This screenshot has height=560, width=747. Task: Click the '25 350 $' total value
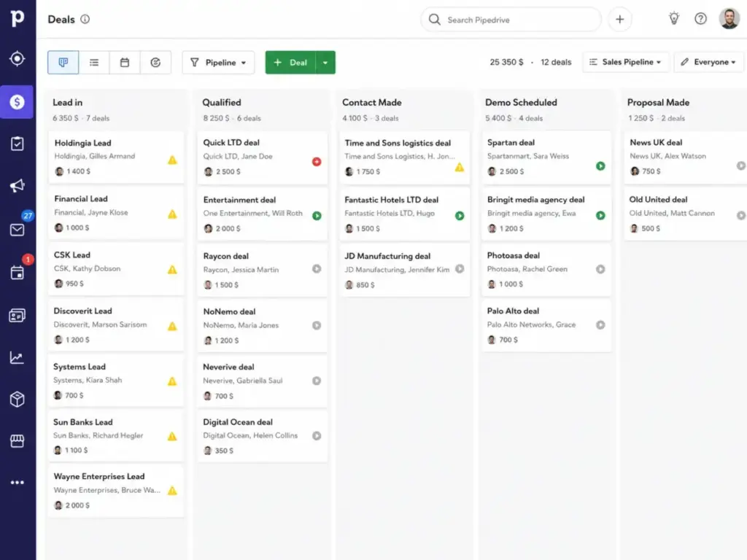tap(506, 62)
